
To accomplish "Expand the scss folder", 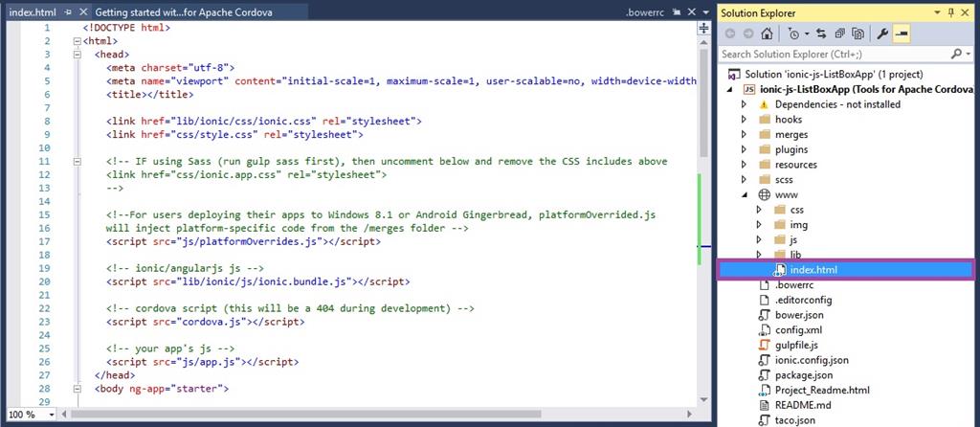I will click(744, 179).
